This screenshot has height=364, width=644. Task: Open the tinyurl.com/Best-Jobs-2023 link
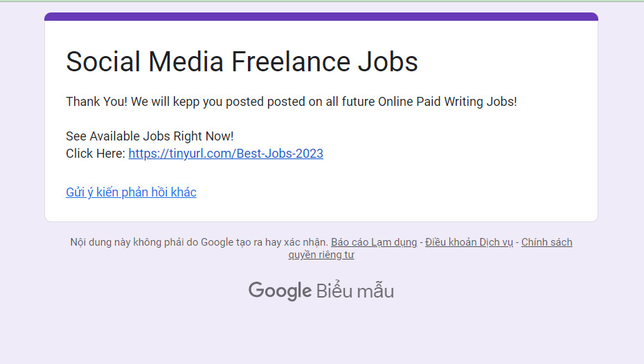tap(225, 154)
